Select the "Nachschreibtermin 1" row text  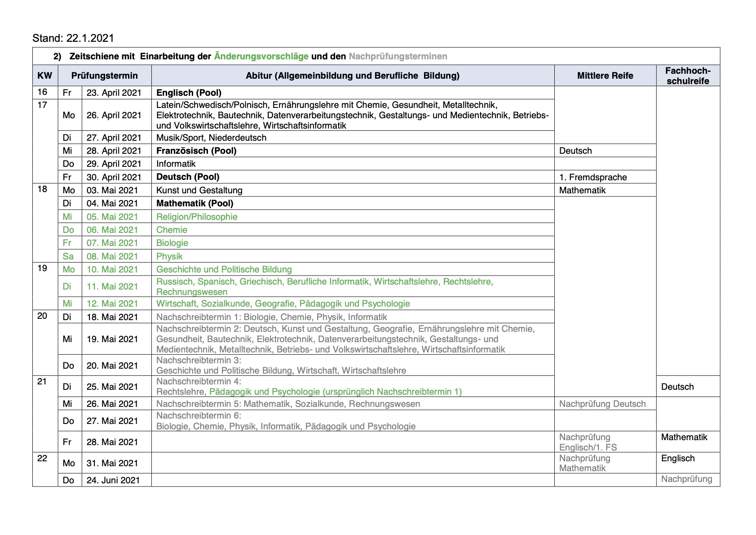[271, 317]
